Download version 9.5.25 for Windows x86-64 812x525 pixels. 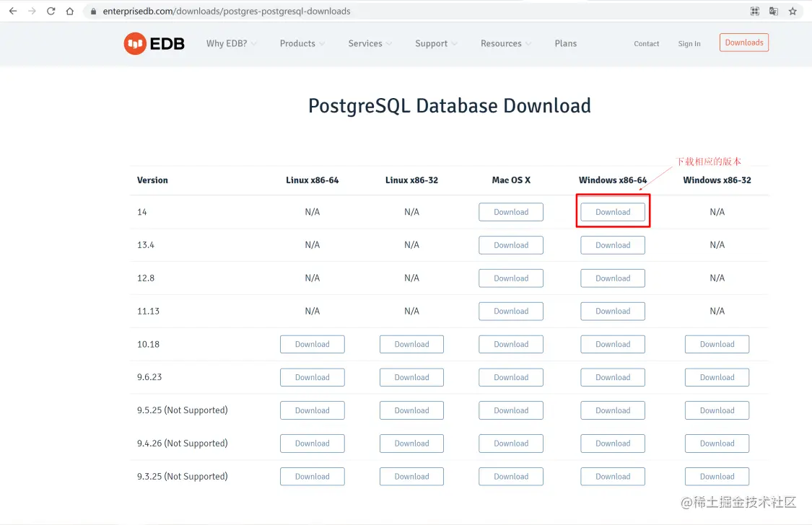tap(613, 410)
